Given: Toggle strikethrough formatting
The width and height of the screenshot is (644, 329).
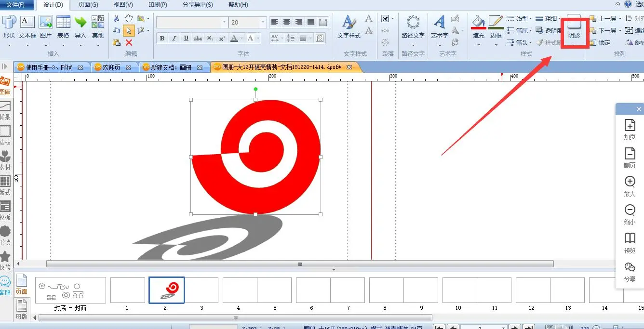Looking at the screenshot, I should (198, 39).
